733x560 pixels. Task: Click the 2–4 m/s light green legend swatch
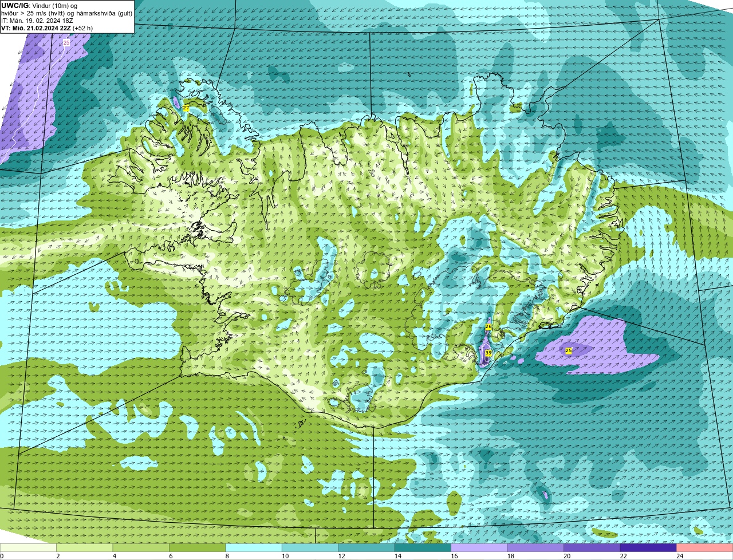[x=85, y=548]
